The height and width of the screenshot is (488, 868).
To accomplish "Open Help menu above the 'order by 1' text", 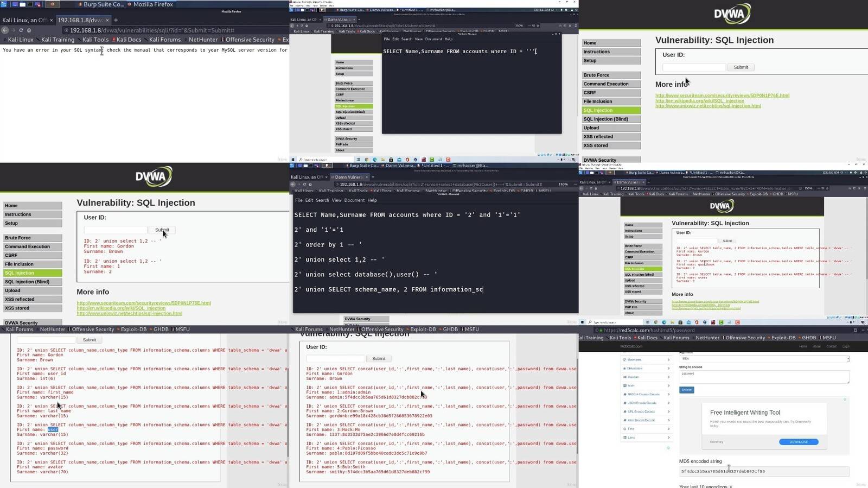I will [x=372, y=200].
